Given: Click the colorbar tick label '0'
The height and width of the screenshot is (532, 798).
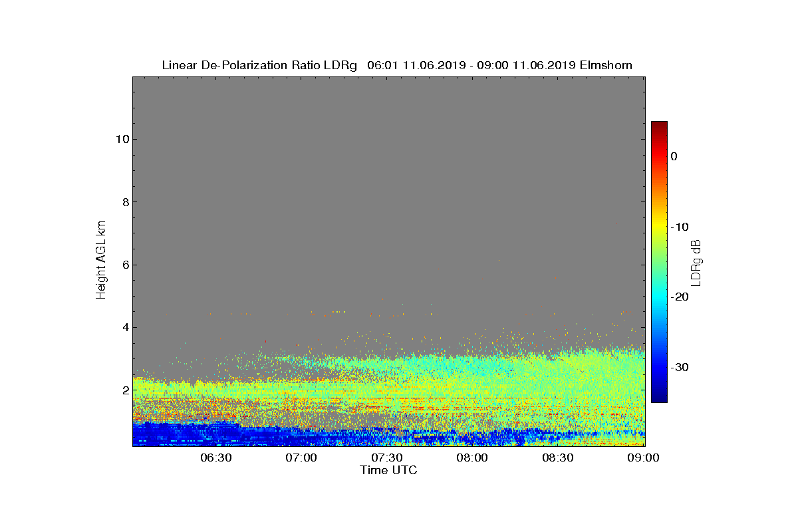Looking at the screenshot, I should [x=674, y=156].
